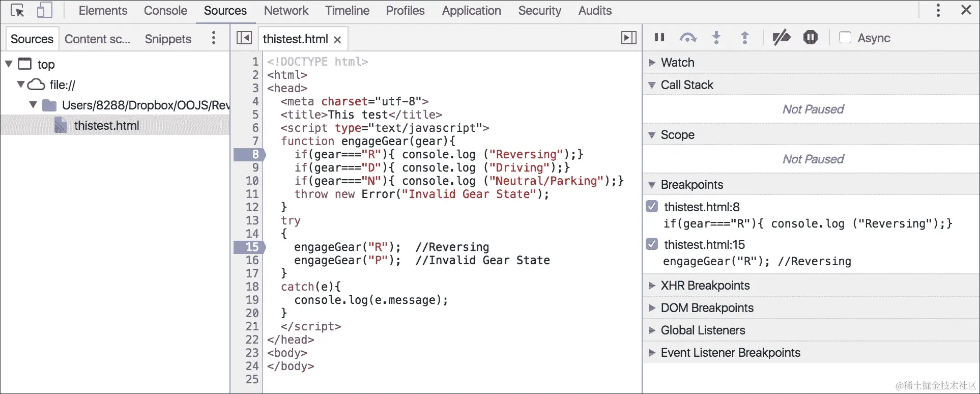980x394 pixels.
Task: Click the top frame window icon
Action: [x=24, y=64]
